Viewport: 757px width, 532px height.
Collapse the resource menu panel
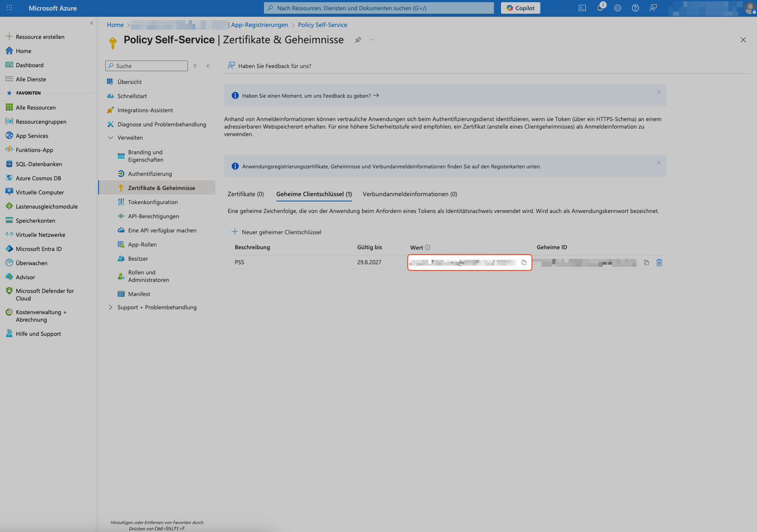click(x=208, y=66)
